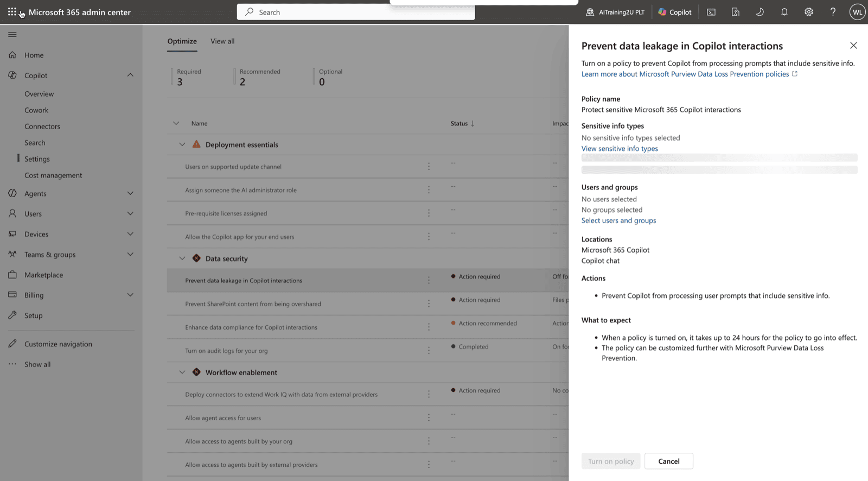Click the Turn on policy button
This screenshot has width=868, height=481.
tap(611, 461)
